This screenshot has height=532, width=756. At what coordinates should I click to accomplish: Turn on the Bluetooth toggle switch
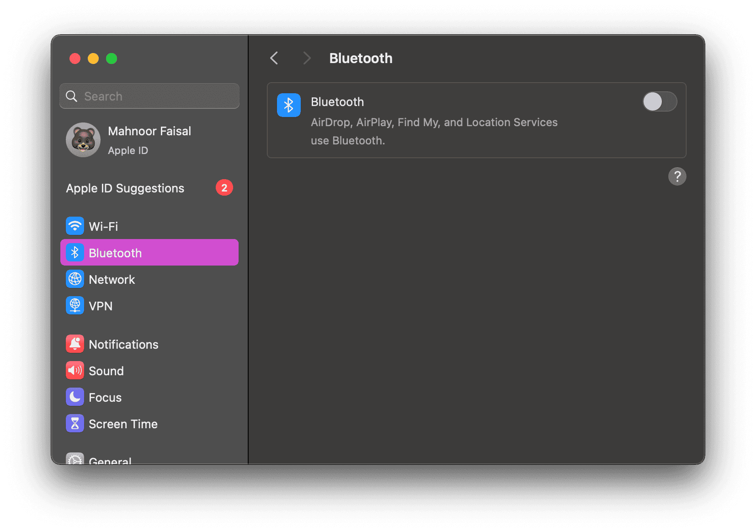pos(659,101)
